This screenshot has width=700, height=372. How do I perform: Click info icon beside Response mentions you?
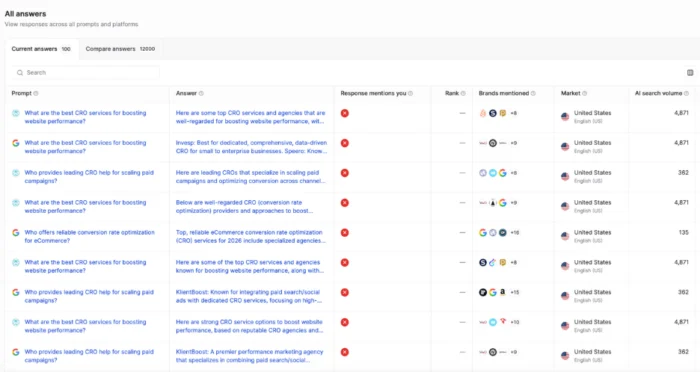point(410,93)
